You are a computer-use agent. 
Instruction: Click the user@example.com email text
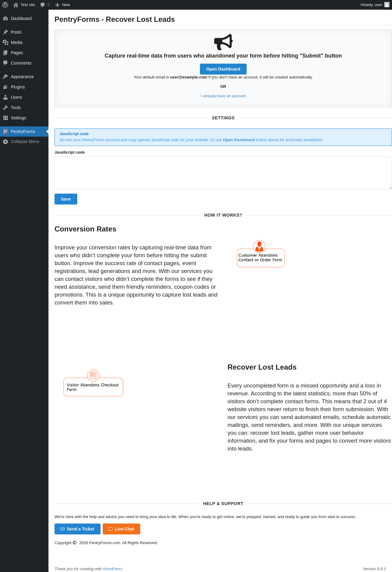tap(189, 77)
